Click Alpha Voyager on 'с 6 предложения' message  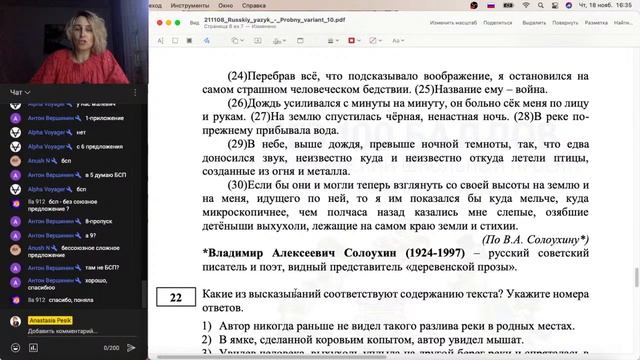click(x=46, y=147)
